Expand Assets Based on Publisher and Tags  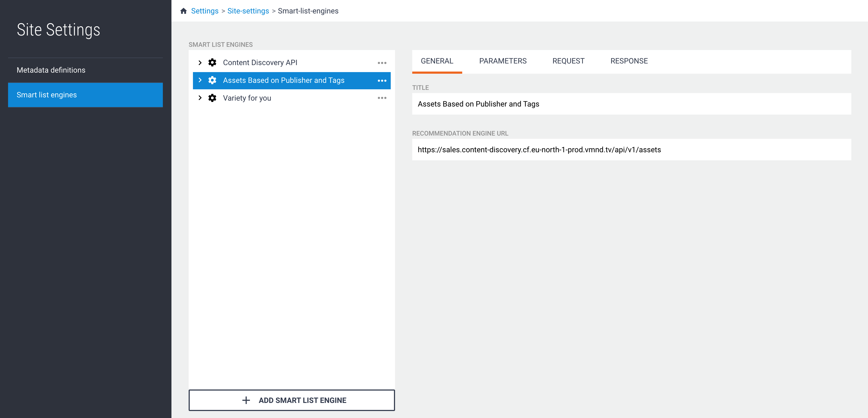[200, 80]
